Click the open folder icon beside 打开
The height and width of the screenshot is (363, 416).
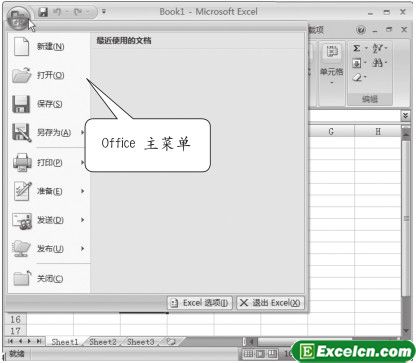click(21, 75)
